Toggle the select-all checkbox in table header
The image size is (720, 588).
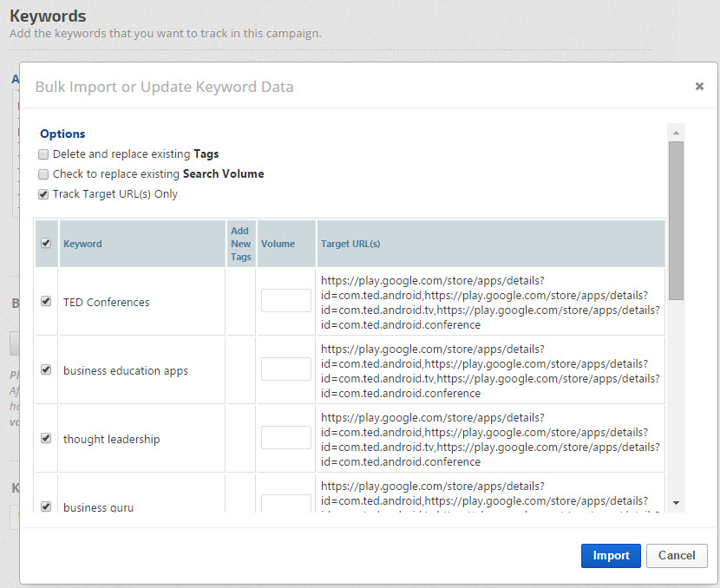coord(46,244)
